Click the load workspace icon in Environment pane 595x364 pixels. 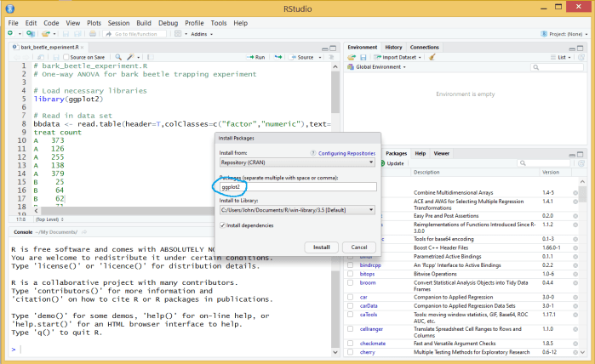coord(352,57)
